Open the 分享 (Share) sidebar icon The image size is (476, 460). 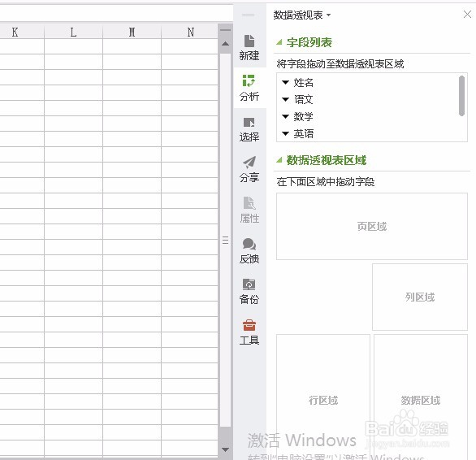[x=249, y=169]
